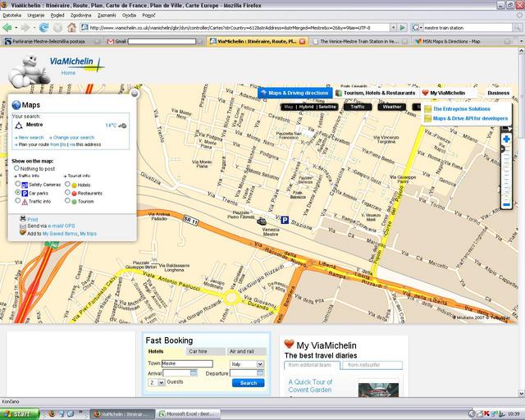The image size is (525, 420).
Task: Click the blue Search button
Action: tap(248, 383)
